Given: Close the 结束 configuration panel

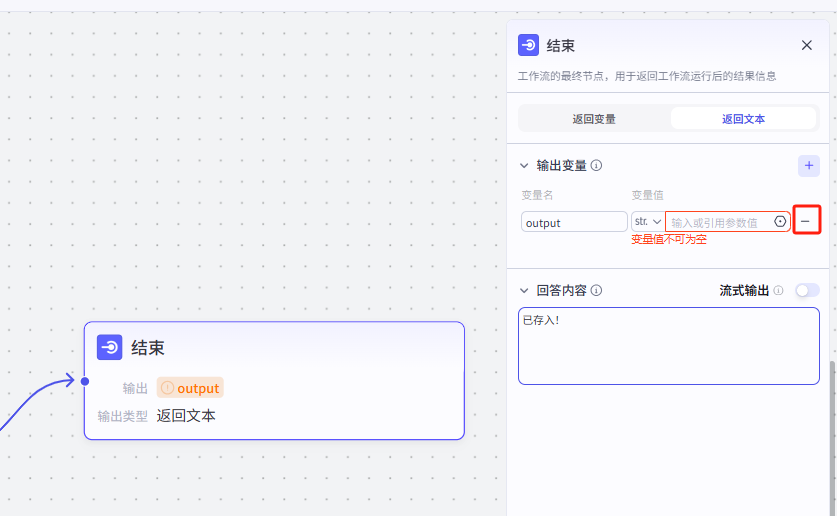Looking at the screenshot, I should (x=806, y=45).
